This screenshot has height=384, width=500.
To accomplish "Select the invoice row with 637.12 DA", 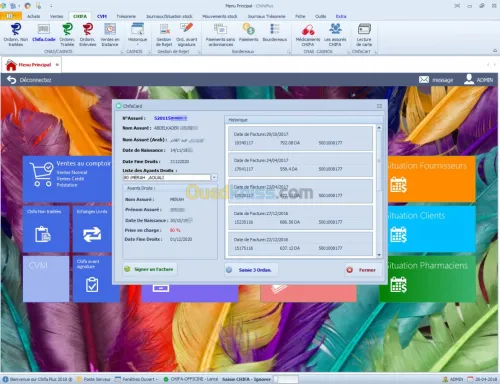I will [300, 244].
